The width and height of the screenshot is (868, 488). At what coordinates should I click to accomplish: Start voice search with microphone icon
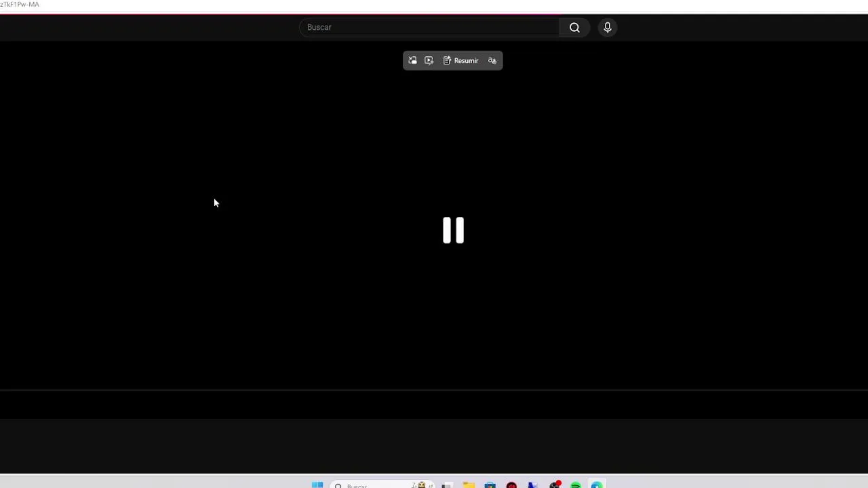(x=608, y=27)
